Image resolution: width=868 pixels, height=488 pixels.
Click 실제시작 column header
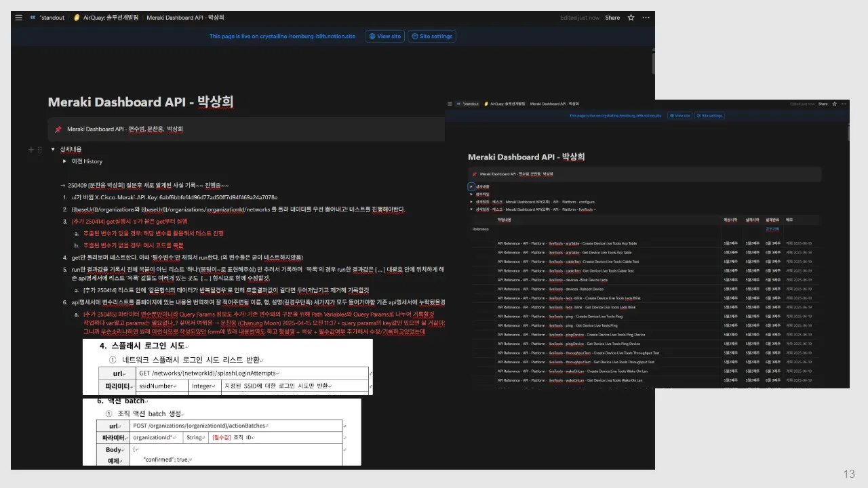pos(752,220)
